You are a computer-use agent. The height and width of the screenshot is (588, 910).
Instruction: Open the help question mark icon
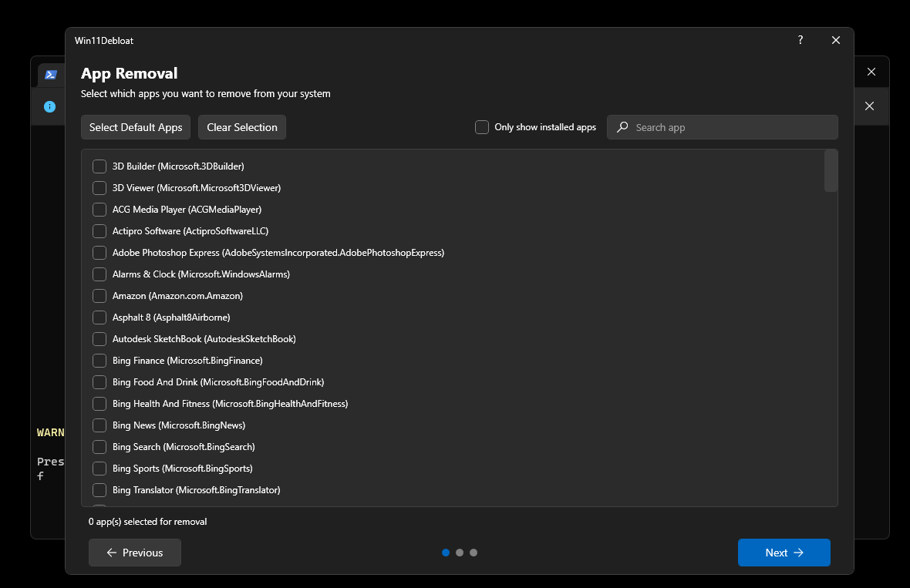tap(800, 40)
